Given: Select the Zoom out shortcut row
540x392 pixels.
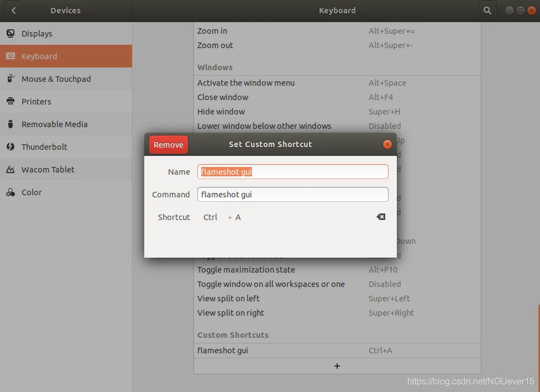Looking at the screenshot, I should point(337,45).
